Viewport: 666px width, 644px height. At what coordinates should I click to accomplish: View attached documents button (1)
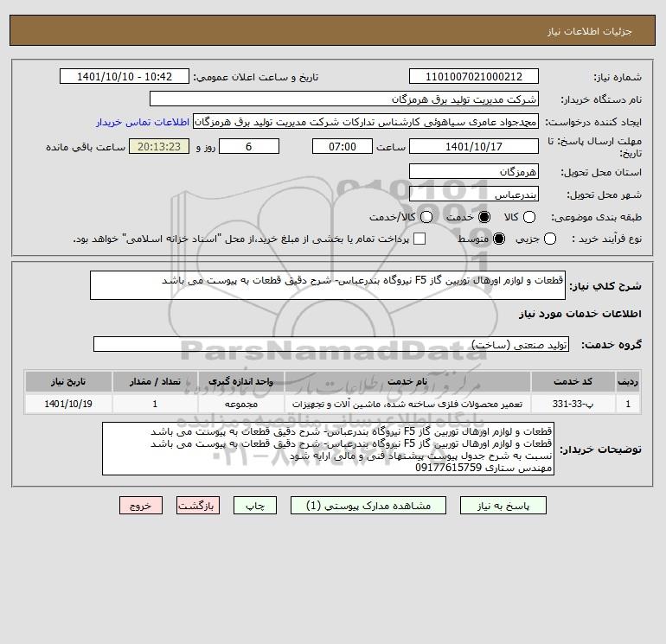(368, 506)
